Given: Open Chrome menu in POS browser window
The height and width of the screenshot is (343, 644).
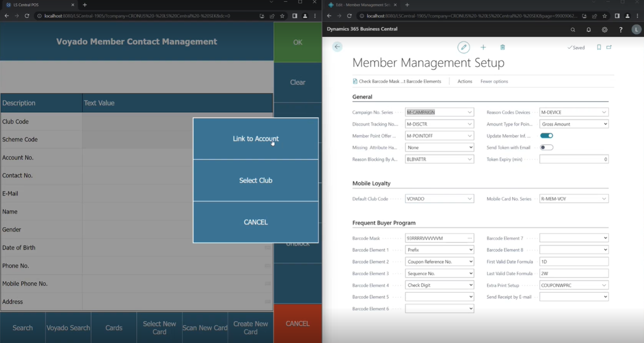Looking at the screenshot, I should coord(315,16).
